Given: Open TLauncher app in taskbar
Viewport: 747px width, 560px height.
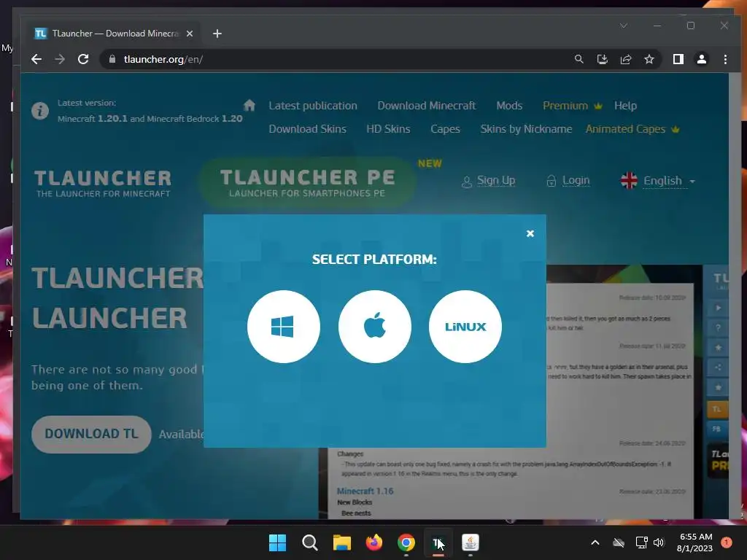Looking at the screenshot, I should click(438, 542).
